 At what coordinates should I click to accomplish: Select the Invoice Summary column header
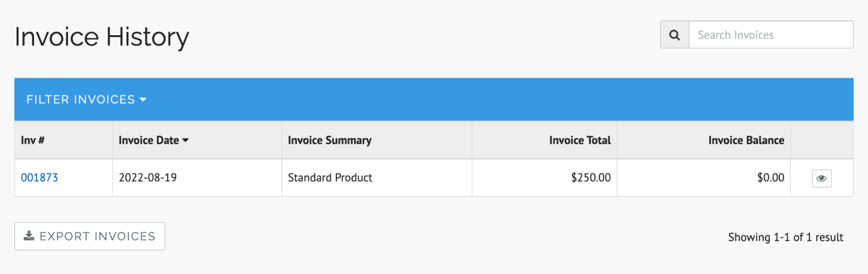[x=330, y=140]
